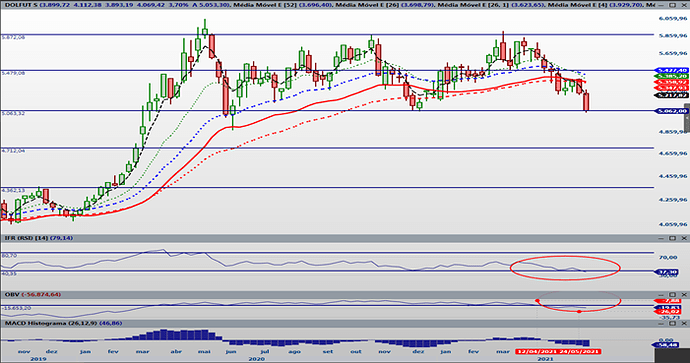This screenshot has width=690, height=363.
Task: Minimize the OBV indicator panel
Action: tap(661, 294)
